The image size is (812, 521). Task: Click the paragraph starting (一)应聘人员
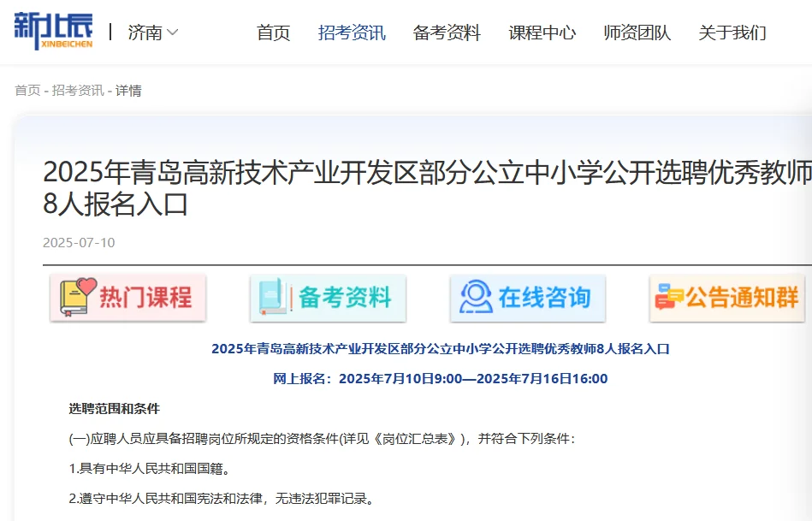point(322,439)
